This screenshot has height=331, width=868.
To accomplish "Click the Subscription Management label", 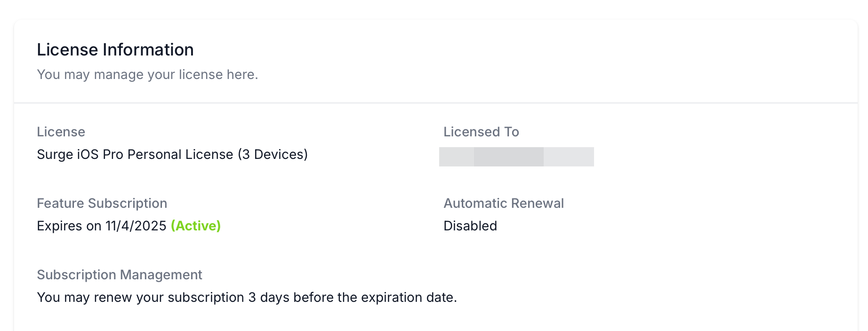I will click(120, 275).
